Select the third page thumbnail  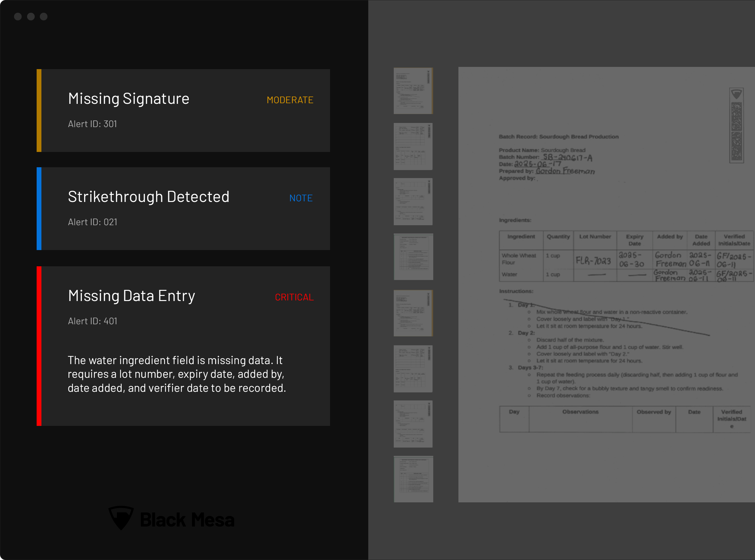[x=413, y=202]
